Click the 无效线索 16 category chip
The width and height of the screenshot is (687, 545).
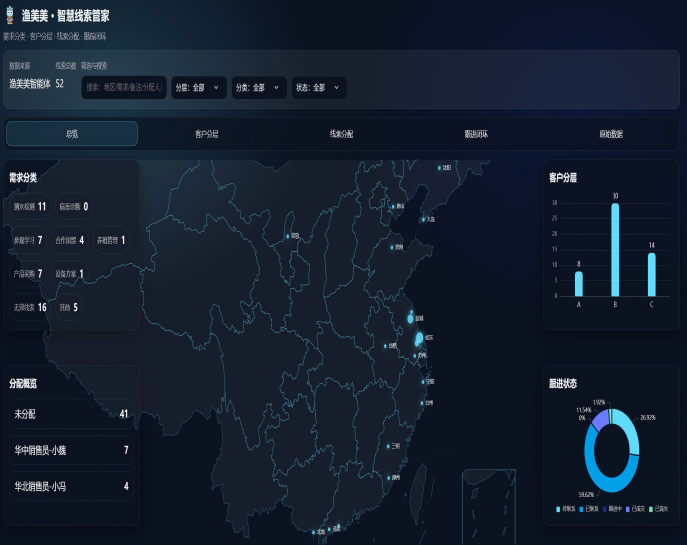tap(30, 307)
